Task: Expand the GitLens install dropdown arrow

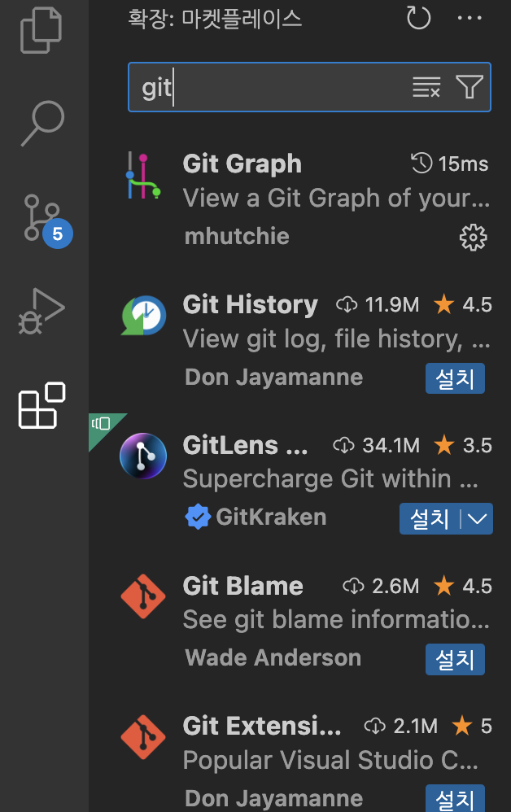Action: tap(477, 519)
